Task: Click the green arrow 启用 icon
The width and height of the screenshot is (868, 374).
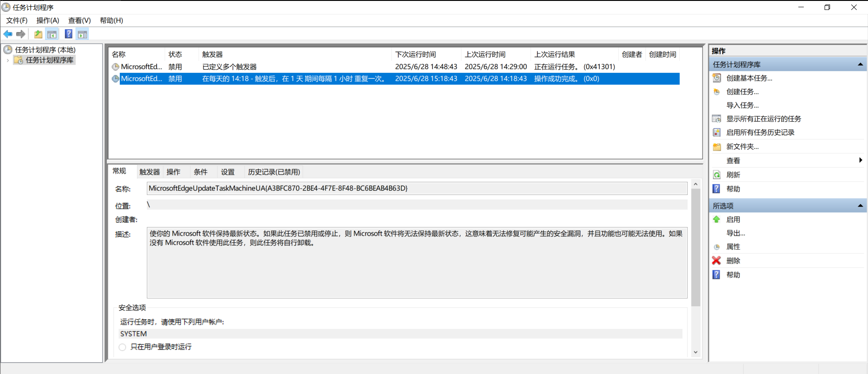Action: 716,219
